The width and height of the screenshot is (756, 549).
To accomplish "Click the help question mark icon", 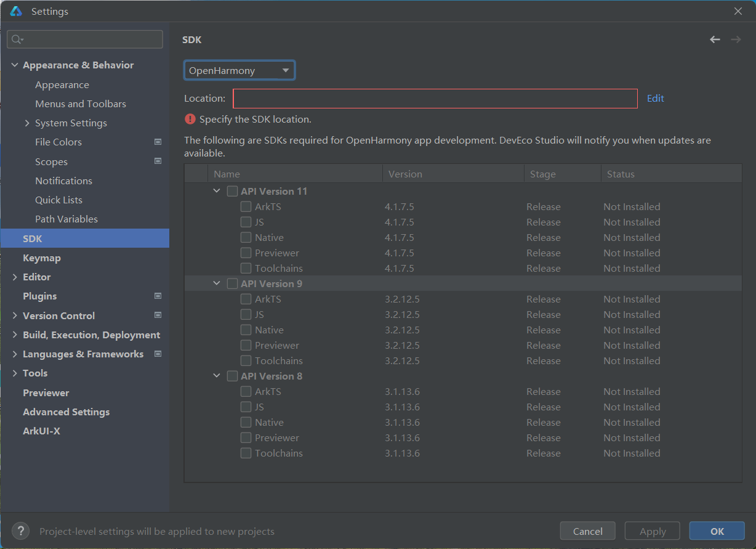I will click(x=20, y=531).
